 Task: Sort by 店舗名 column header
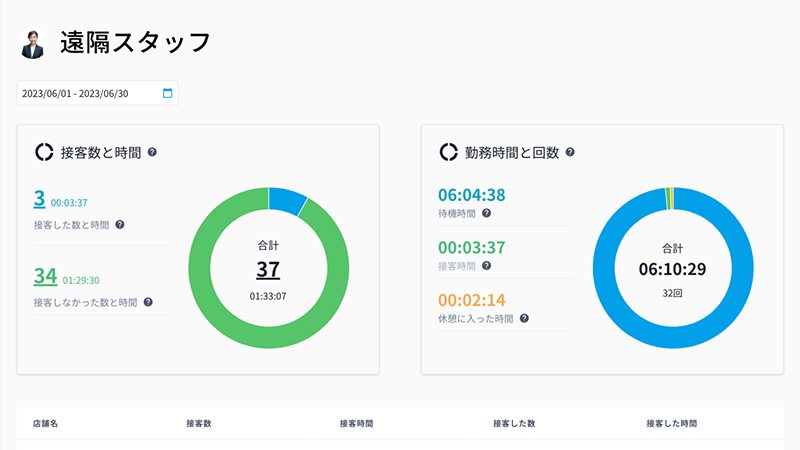[46, 424]
